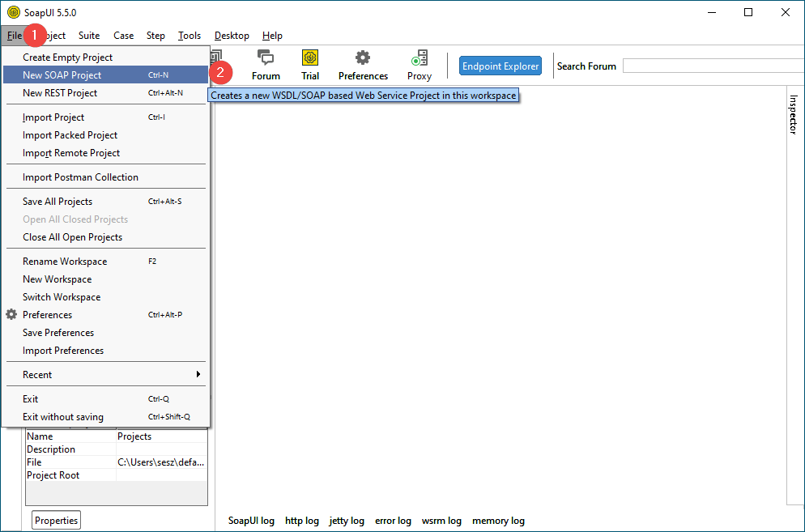Expand the Recent submenu
The width and height of the screenshot is (805, 532).
(106, 375)
